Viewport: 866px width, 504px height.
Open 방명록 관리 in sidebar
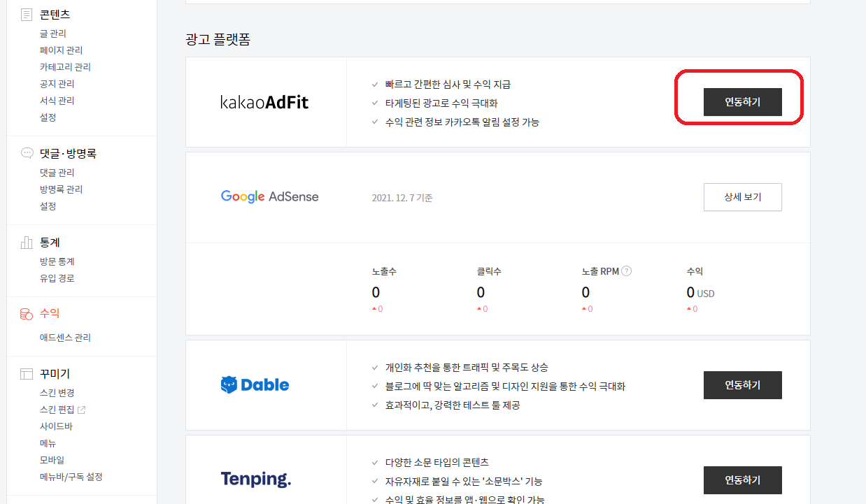[61, 189]
